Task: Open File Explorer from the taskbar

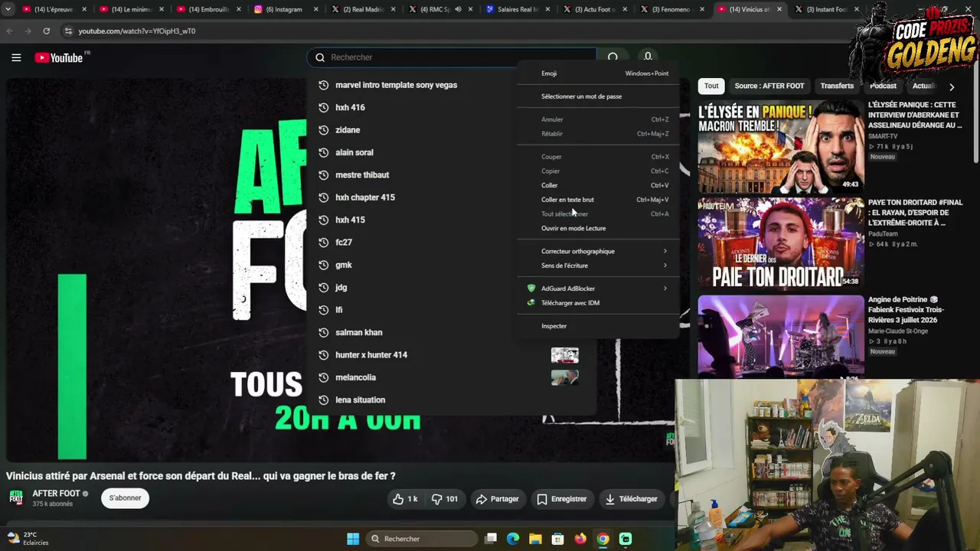Action: [x=535, y=539]
